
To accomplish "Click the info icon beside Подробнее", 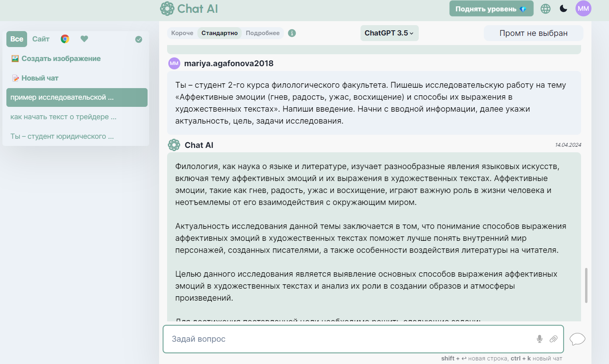I will tap(292, 33).
